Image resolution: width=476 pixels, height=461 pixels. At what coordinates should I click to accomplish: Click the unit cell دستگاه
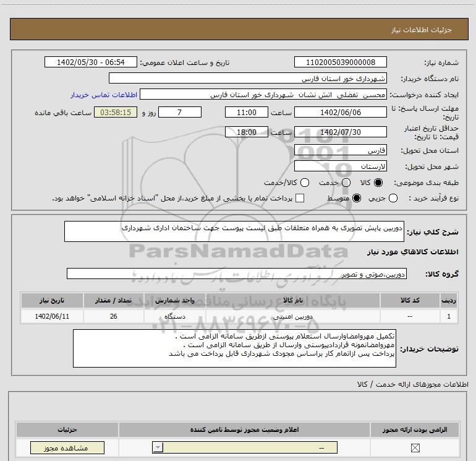click(x=175, y=316)
